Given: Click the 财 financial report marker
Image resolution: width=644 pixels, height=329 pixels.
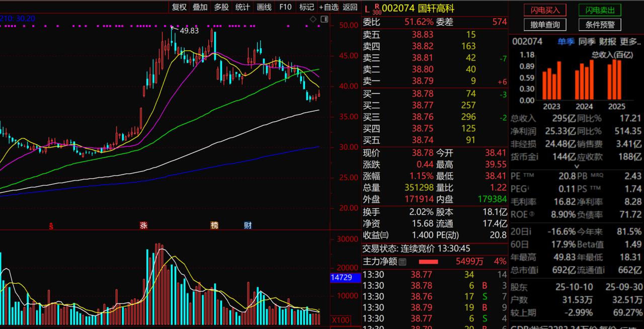Looking at the screenshot, I should pos(248,226).
